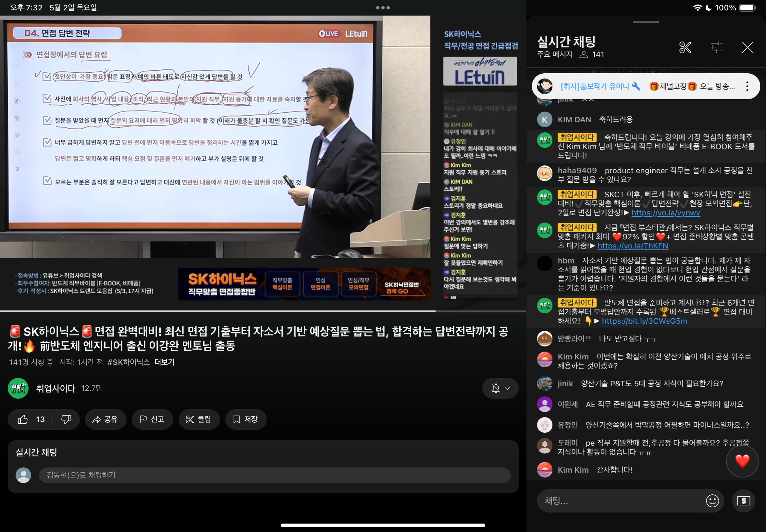
Task: Create a clip with 클립 button
Action: (199, 419)
